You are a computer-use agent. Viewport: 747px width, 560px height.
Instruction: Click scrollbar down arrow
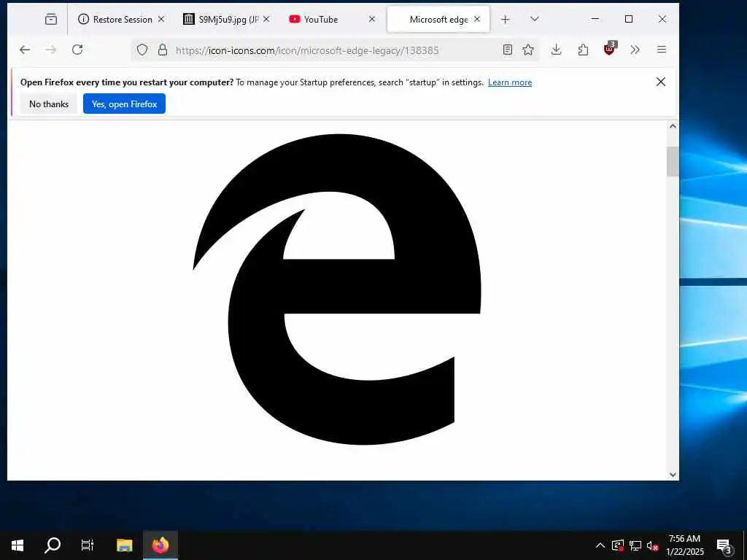click(x=672, y=474)
